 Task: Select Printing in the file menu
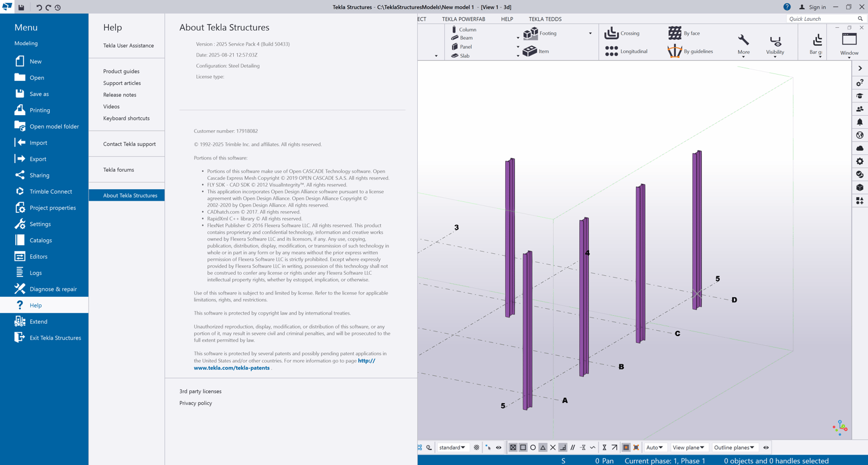(44, 110)
